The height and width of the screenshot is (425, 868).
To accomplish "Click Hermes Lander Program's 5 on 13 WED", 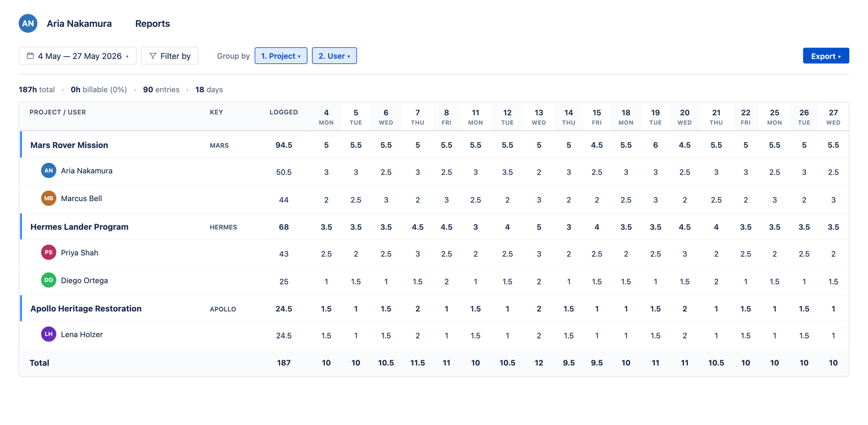I will click(539, 227).
